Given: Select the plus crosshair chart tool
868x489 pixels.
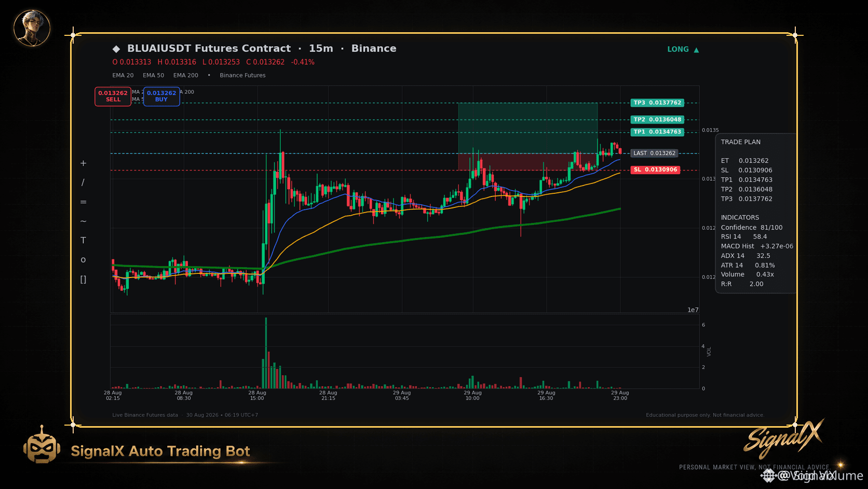Looking at the screenshot, I should coord(83,163).
